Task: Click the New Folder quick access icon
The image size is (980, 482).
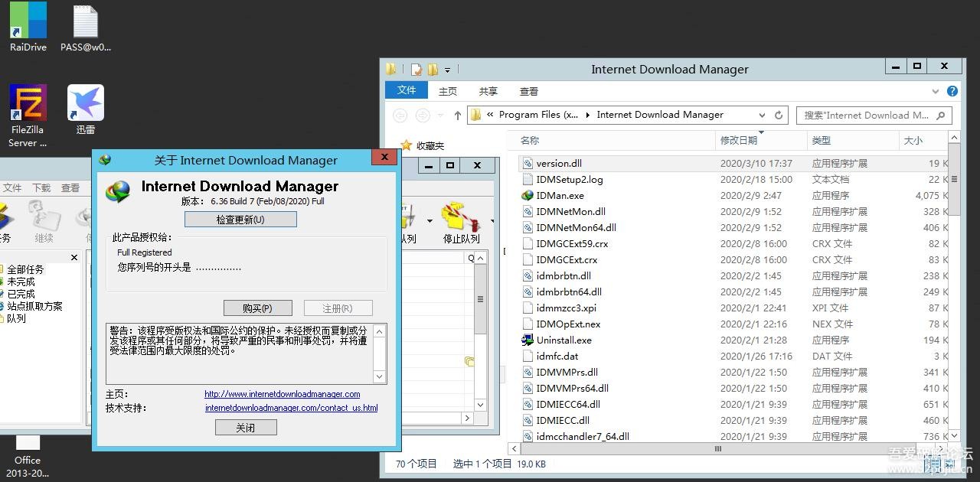Action: coord(433,69)
